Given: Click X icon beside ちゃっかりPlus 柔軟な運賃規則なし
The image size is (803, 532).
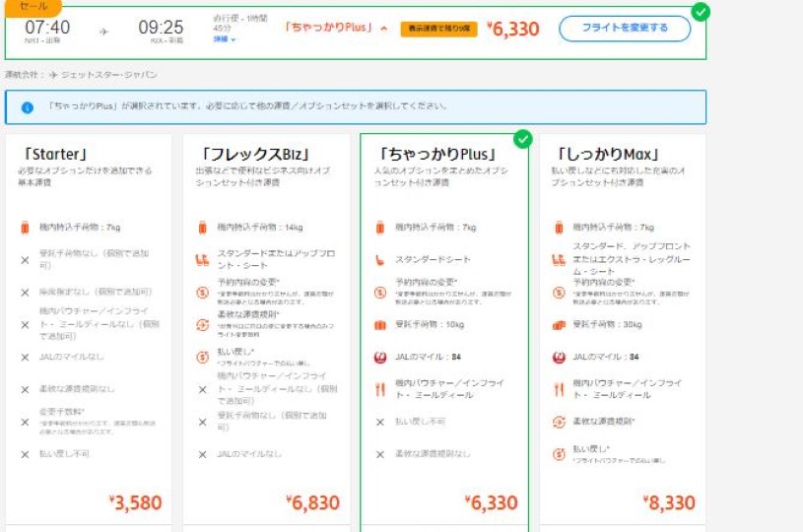Looking at the screenshot, I should tap(380, 454).
